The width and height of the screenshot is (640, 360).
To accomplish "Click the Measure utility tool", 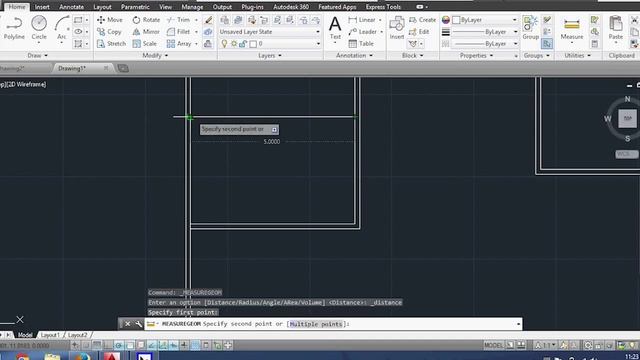I will (x=571, y=28).
